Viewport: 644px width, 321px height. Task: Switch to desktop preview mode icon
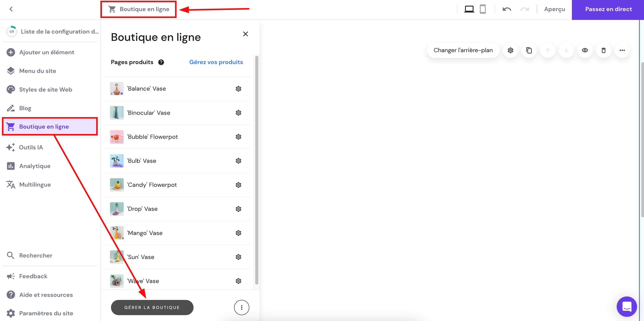[x=469, y=9]
